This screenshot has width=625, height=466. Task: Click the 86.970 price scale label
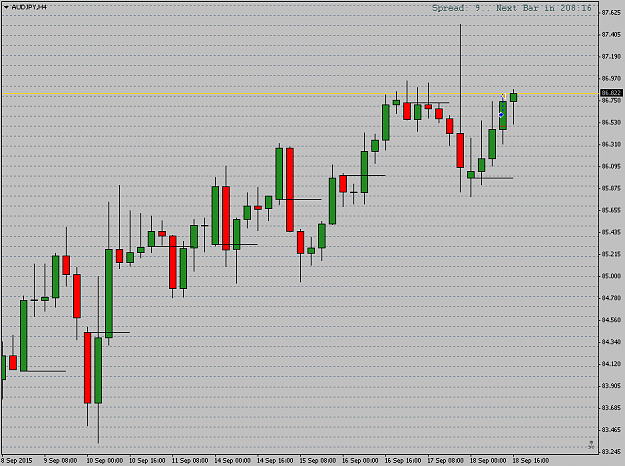[611, 79]
